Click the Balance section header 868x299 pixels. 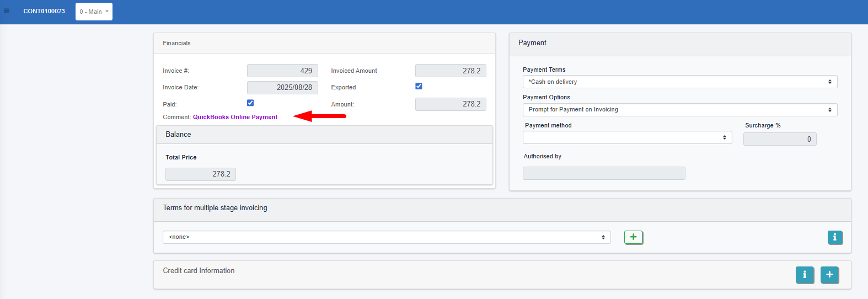[x=324, y=135]
